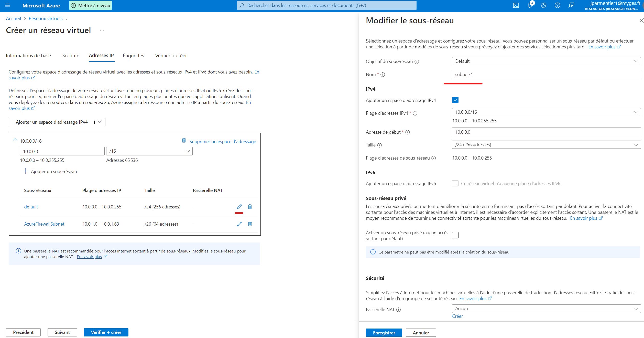Click the feedback icon in header

[571, 5]
